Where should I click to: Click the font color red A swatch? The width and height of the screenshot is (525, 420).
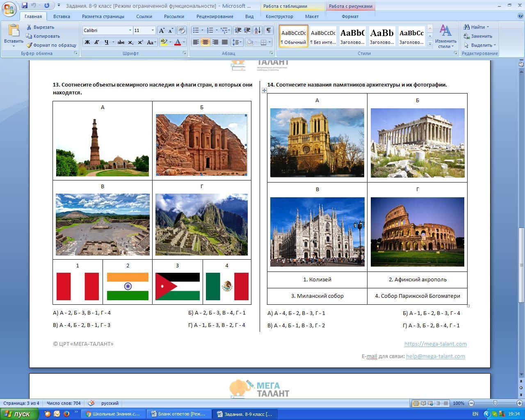coord(178,42)
